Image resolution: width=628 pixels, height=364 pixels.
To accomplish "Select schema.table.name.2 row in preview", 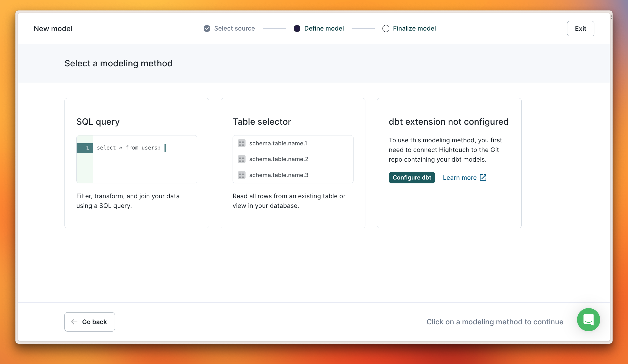I will pyautogui.click(x=293, y=159).
